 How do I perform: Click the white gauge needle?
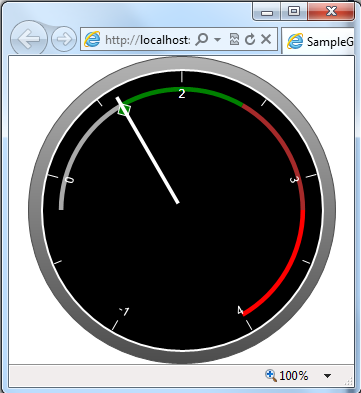pos(147,150)
